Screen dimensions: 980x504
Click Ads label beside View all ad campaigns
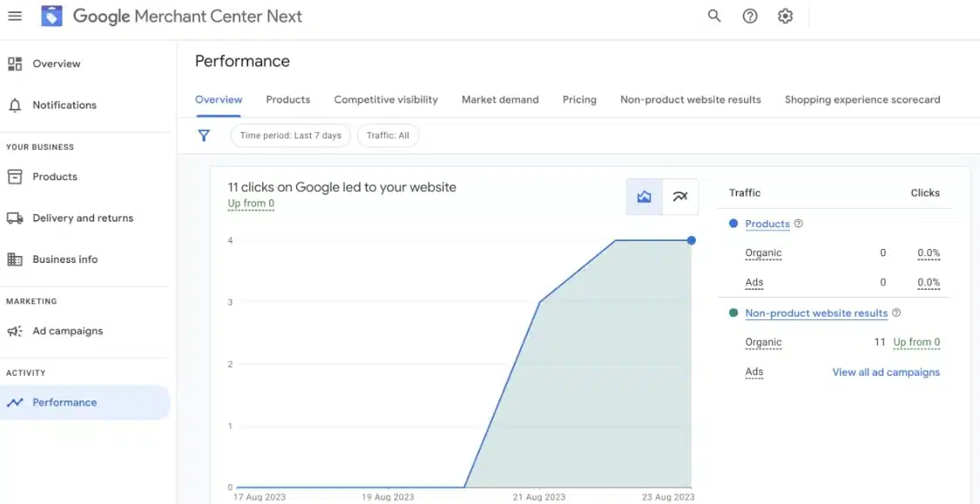[754, 373]
